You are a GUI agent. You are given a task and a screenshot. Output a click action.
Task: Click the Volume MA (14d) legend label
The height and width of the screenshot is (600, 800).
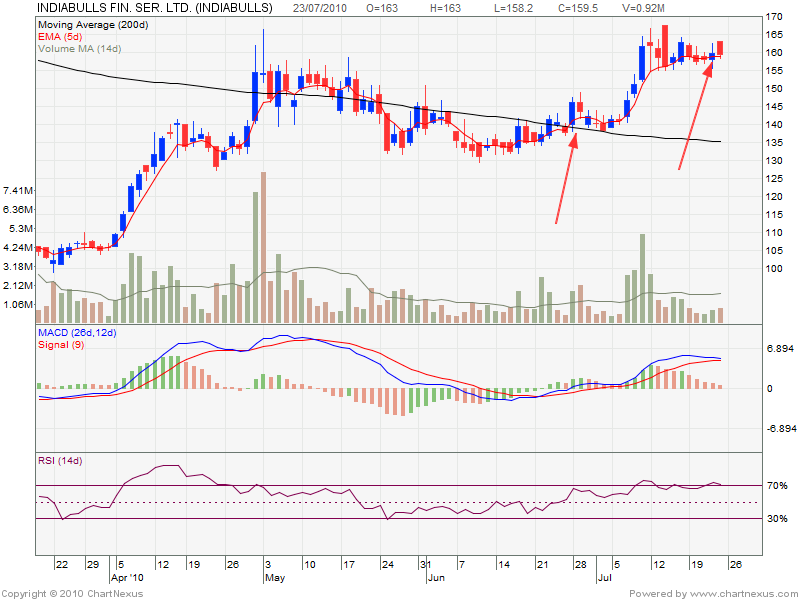coord(82,48)
